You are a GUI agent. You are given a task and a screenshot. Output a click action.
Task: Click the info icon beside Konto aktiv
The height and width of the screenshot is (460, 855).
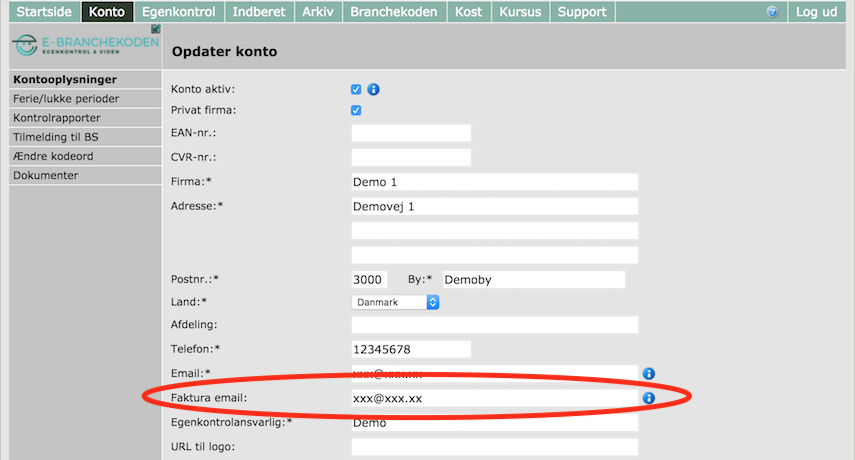(374, 89)
